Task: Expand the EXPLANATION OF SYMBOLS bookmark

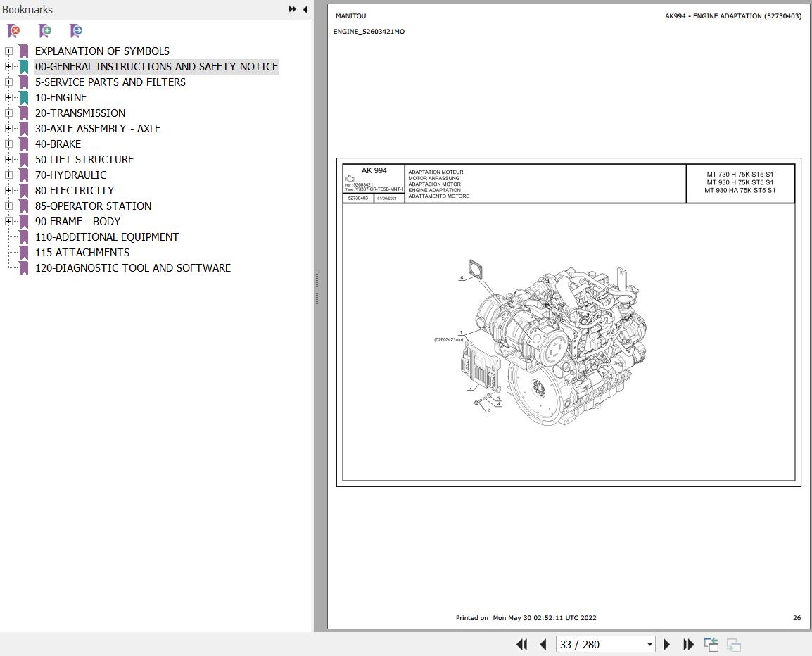Action: coord(8,51)
